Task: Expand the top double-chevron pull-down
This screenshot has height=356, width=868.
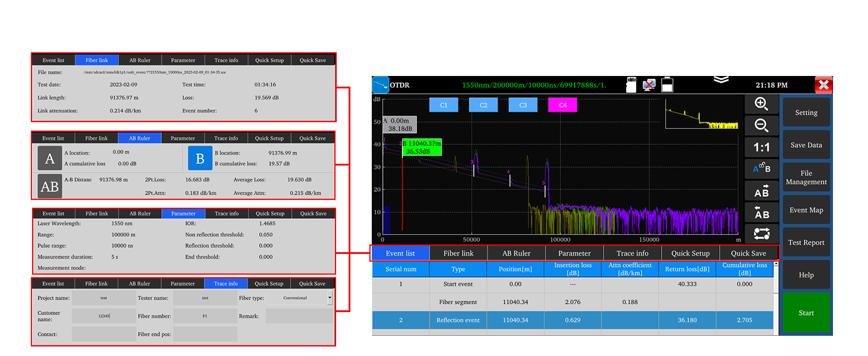Action: tap(721, 80)
